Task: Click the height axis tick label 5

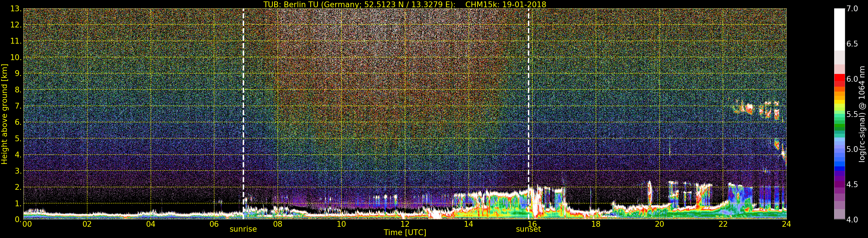Action: pos(18,138)
